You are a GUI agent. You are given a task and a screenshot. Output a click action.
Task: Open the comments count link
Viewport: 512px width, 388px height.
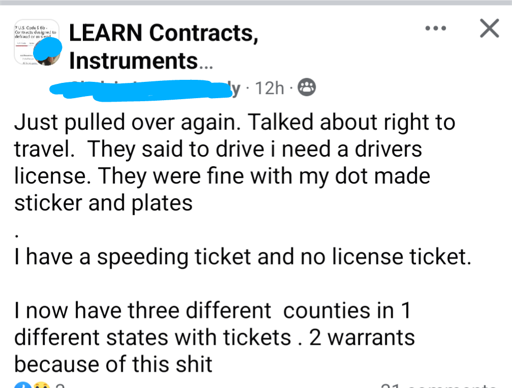[x=438, y=386]
